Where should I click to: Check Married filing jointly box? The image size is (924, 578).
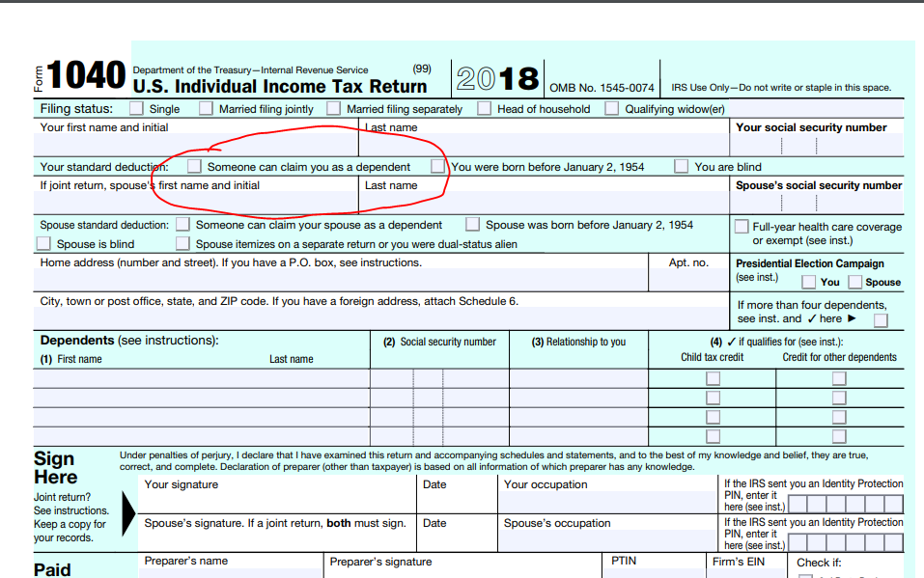click(x=206, y=108)
